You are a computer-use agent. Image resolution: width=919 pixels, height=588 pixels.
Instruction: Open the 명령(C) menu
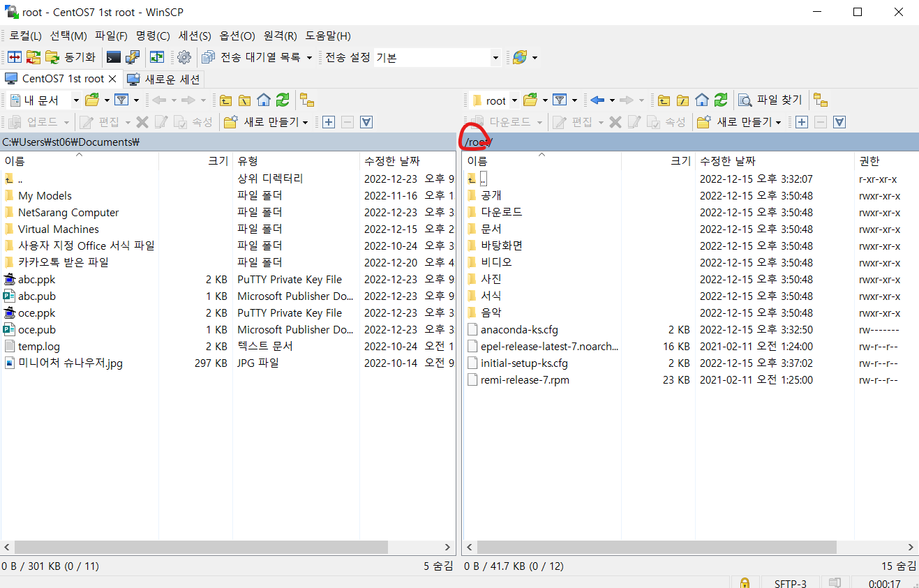[x=153, y=36]
